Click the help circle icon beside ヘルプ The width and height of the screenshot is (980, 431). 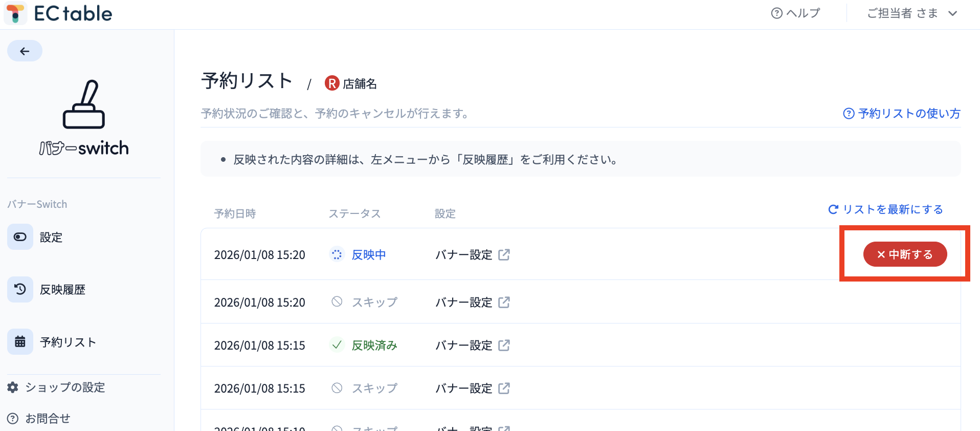point(777,13)
